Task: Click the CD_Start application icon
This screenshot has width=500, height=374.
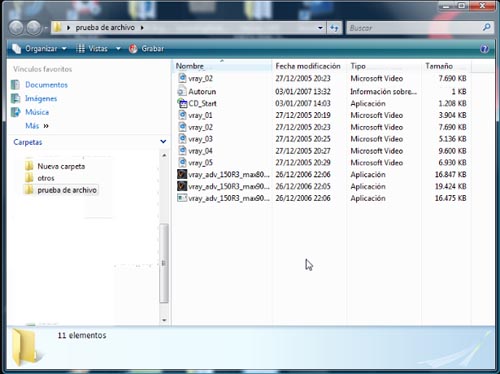Action: [x=182, y=103]
